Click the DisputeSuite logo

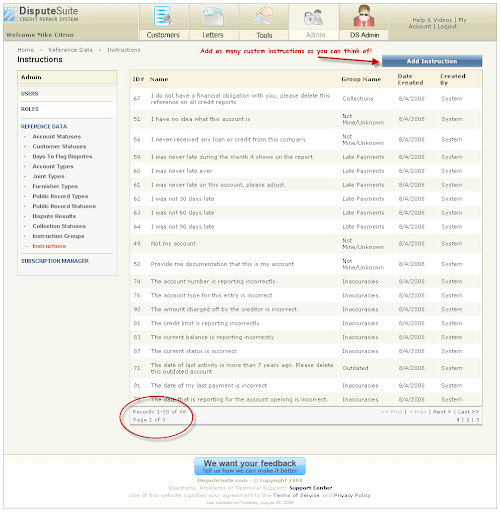click(x=41, y=14)
